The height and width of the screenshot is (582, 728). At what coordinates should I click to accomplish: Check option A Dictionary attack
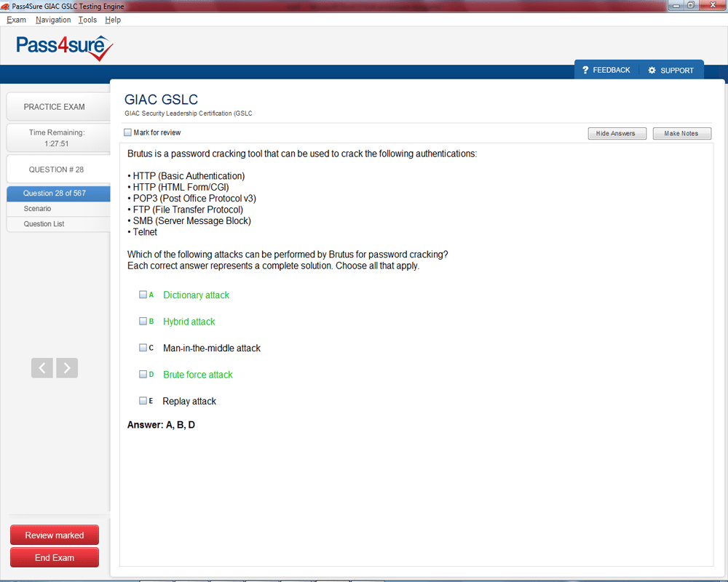coord(143,295)
